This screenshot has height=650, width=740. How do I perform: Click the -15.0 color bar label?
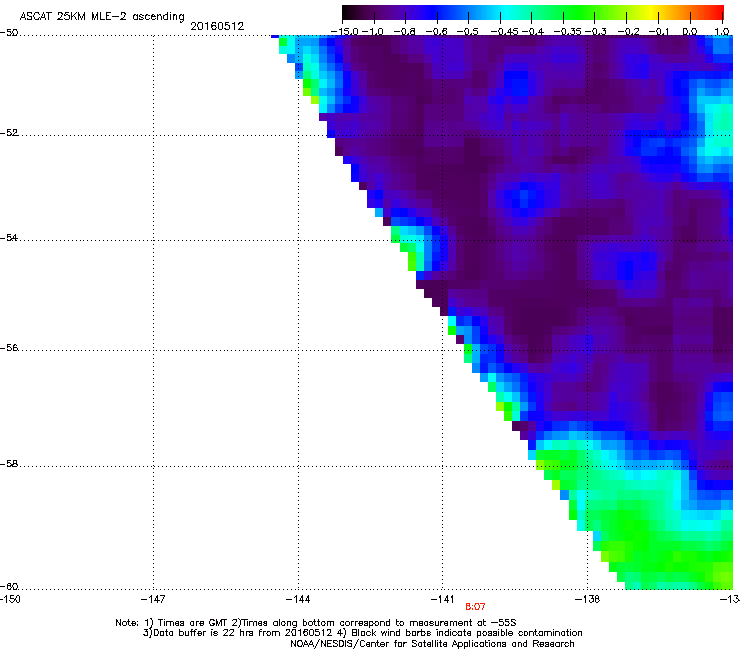344,32
